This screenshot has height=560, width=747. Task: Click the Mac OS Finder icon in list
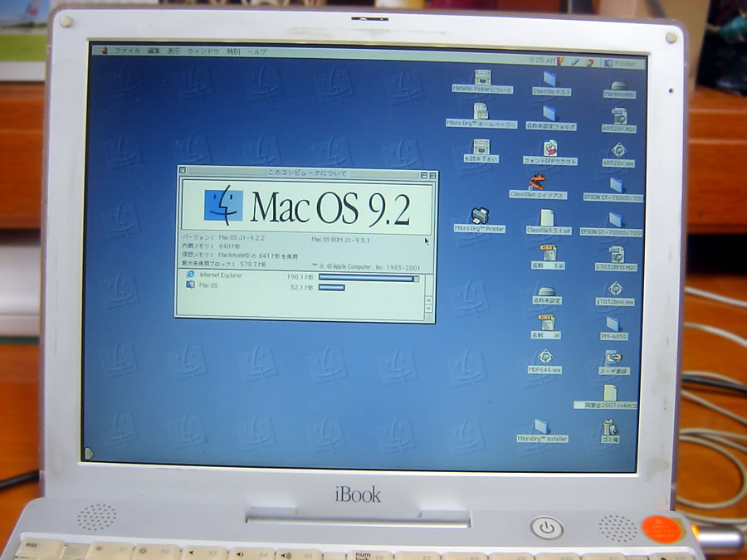click(190, 285)
